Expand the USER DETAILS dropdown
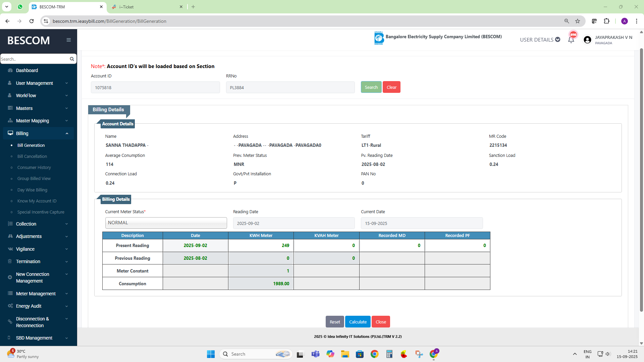This screenshot has height=362, width=644. [540, 40]
